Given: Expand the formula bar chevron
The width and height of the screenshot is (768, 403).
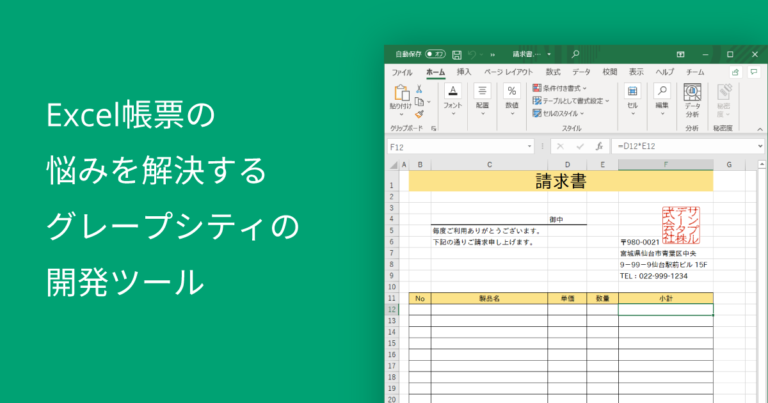Looking at the screenshot, I should 760,146.
